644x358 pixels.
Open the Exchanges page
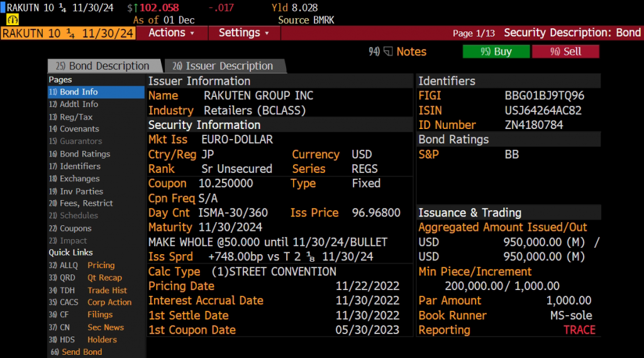[x=74, y=179]
